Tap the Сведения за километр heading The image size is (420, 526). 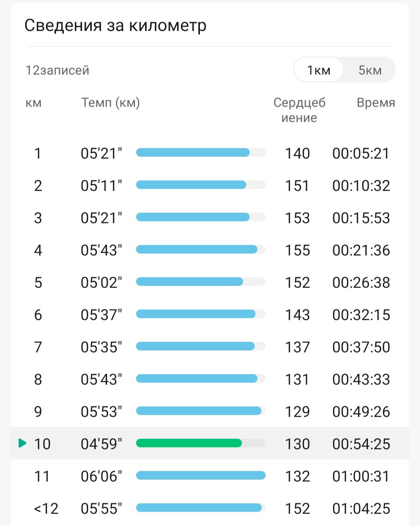(115, 26)
